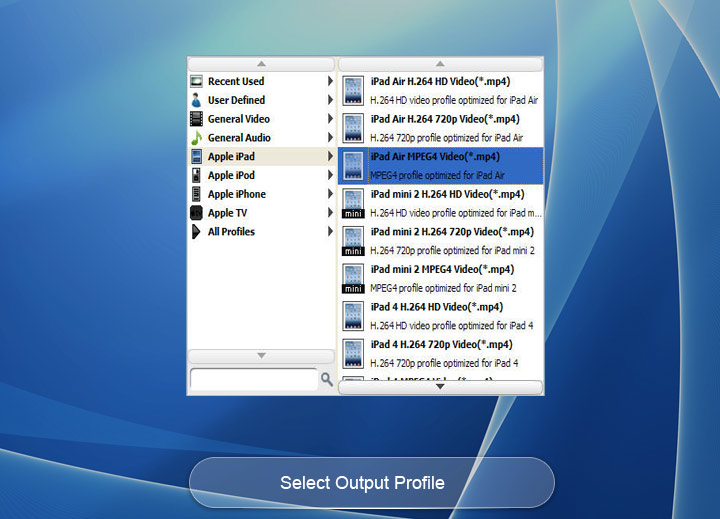Expand the General Video submenu arrow
Screen dimensions: 720x519
pyautogui.click(x=330, y=119)
